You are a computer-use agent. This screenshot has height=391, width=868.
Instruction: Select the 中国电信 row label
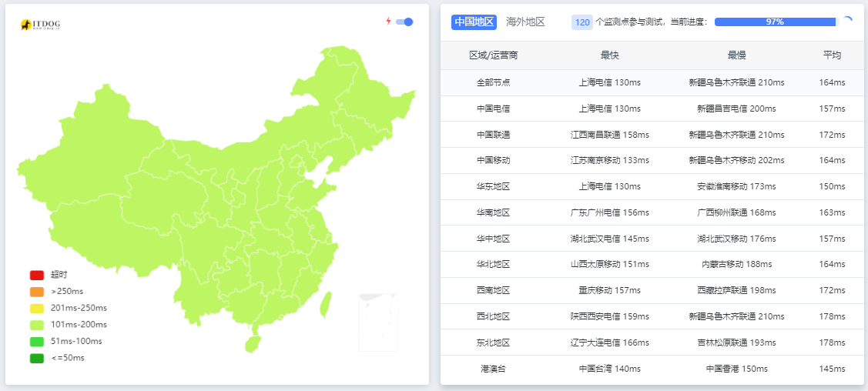493,109
